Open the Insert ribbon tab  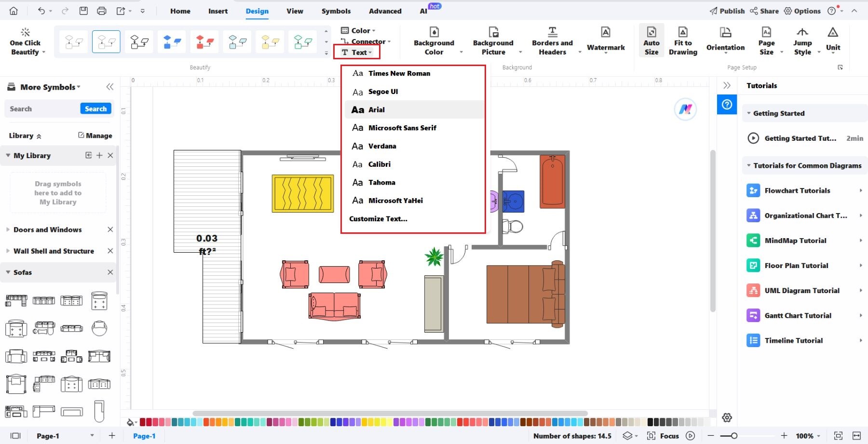pos(218,11)
